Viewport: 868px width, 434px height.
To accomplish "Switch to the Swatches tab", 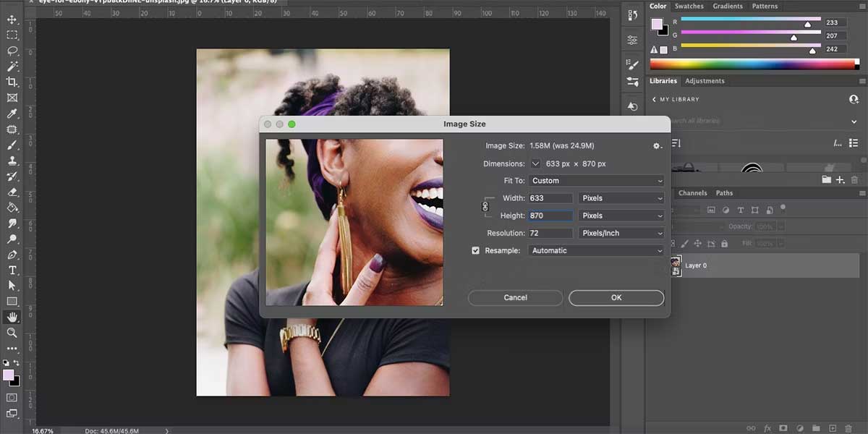I will [x=689, y=7].
